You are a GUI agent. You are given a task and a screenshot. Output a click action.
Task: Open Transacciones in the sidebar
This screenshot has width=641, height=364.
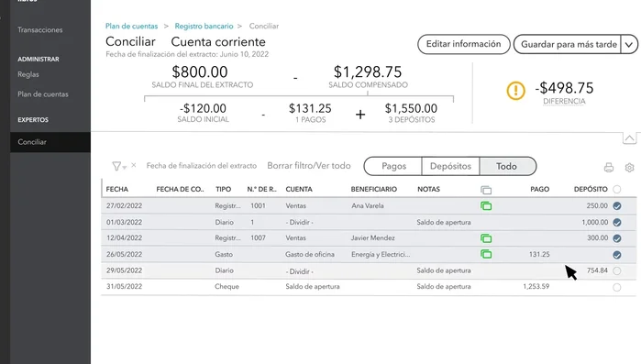click(40, 30)
